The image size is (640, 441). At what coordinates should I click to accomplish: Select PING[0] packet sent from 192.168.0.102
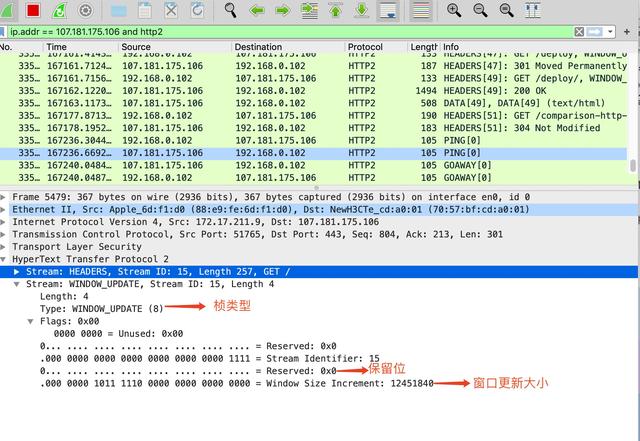pyautogui.click(x=313, y=140)
